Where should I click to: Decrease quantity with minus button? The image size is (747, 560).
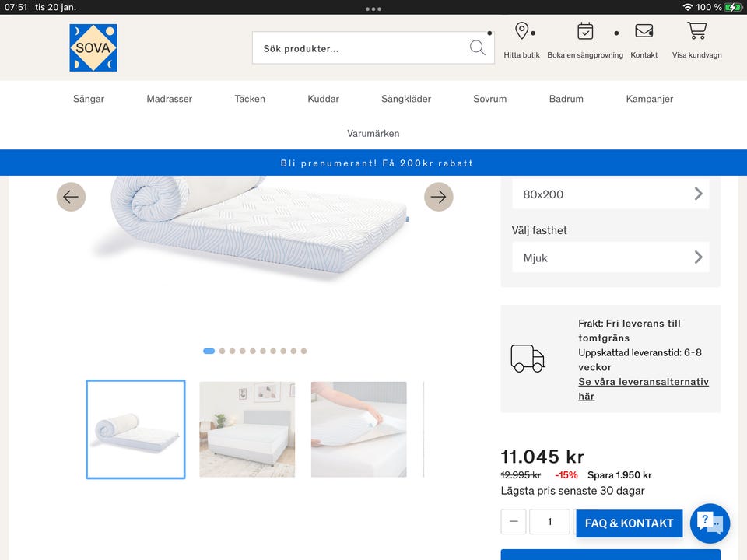[x=514, y=522]
